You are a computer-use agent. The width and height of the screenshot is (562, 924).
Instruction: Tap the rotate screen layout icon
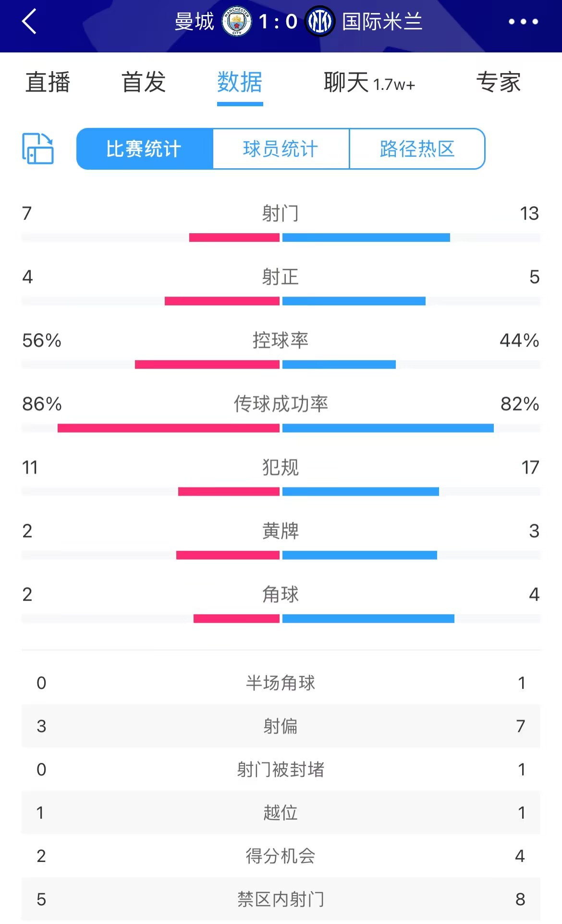[x=38, y=149]
